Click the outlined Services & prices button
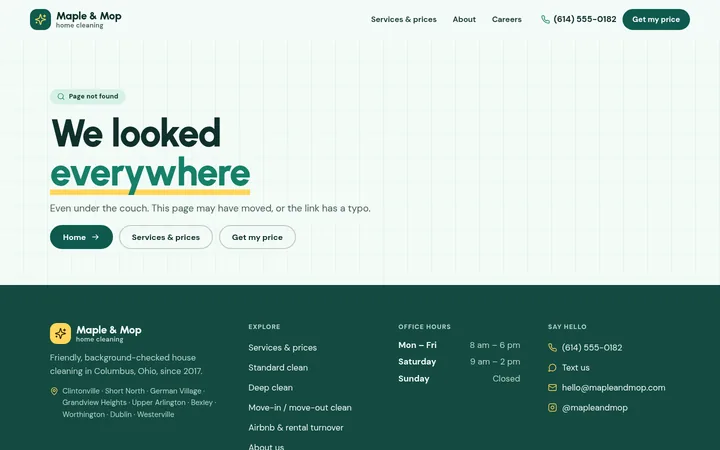 (x=166, y=237)
